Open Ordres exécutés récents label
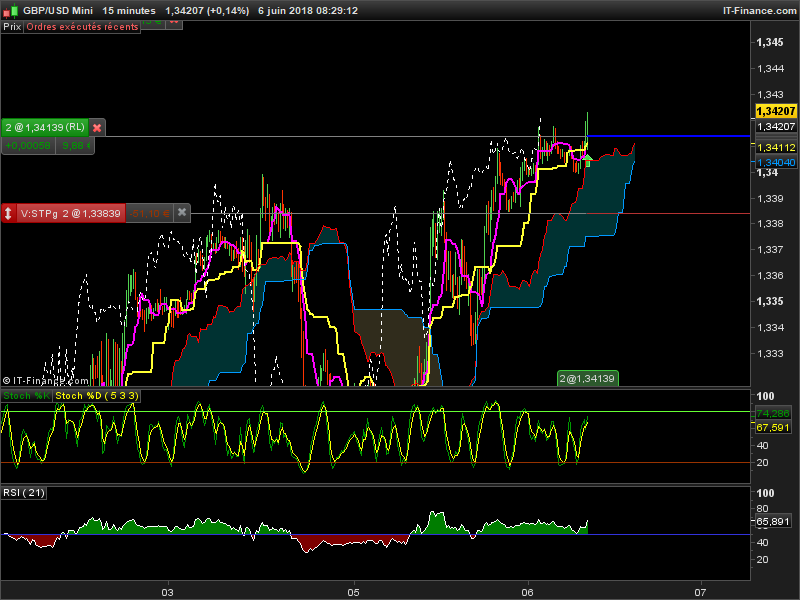 (x=82, y=27)
